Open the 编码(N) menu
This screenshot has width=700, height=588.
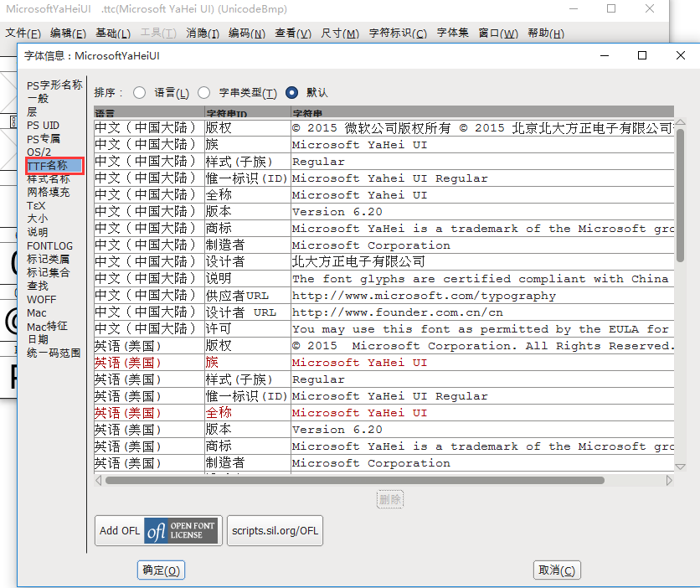(247, 33)
